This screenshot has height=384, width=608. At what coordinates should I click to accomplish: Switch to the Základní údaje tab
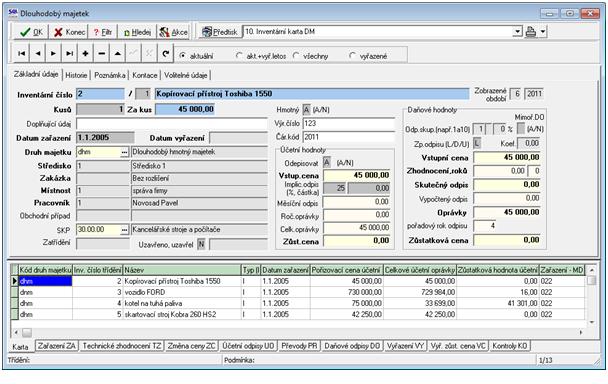point(36,74)
